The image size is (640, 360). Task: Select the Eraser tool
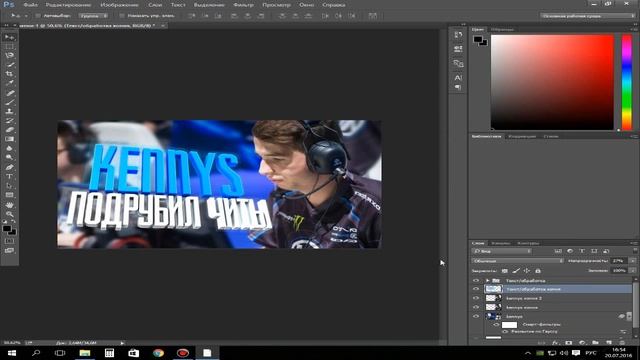tap(9, 130)
